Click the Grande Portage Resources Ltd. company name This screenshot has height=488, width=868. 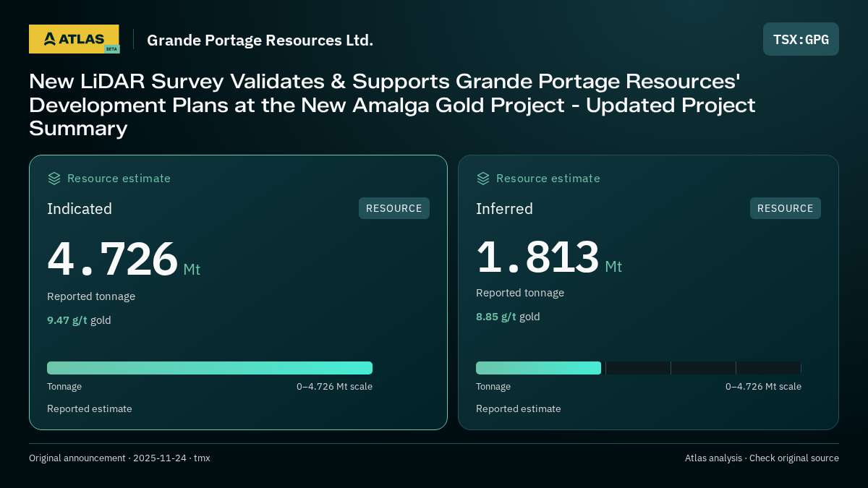260,40
